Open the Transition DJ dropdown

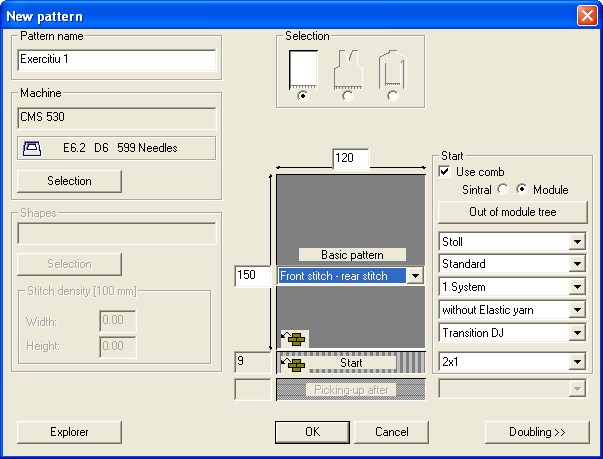pyautogui.click(x=576, y=333)
